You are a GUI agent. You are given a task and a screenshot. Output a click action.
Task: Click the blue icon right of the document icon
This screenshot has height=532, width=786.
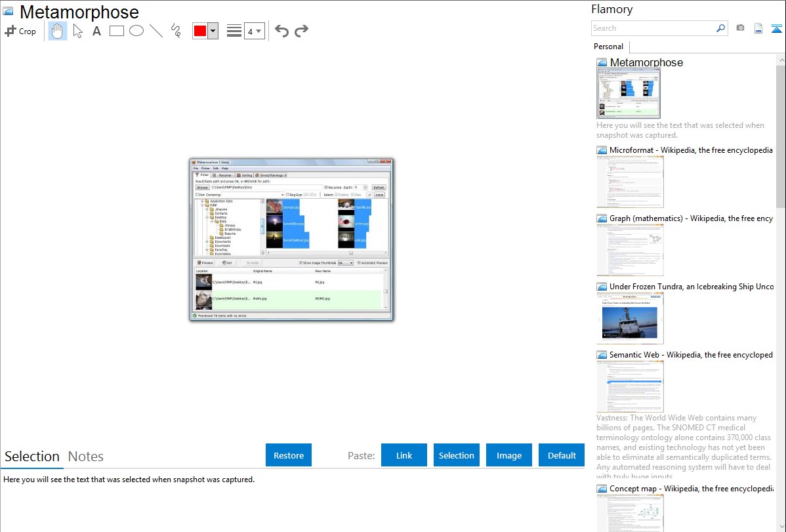(776, 28)
